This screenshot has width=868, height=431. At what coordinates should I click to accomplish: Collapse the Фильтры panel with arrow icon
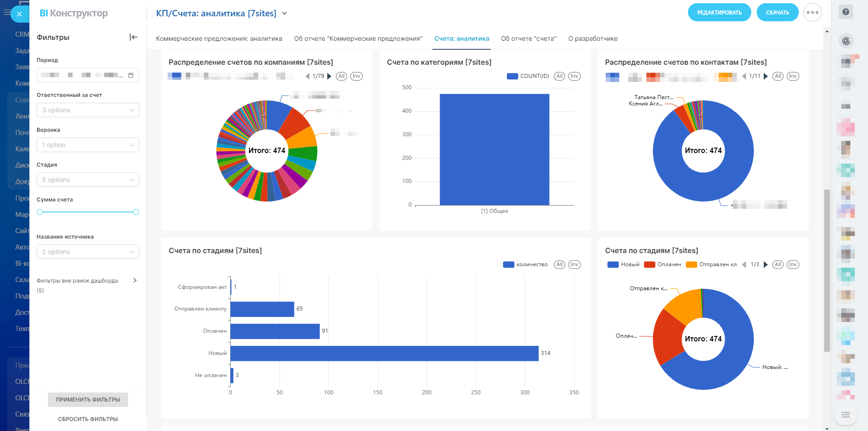(x=133, y=37)
